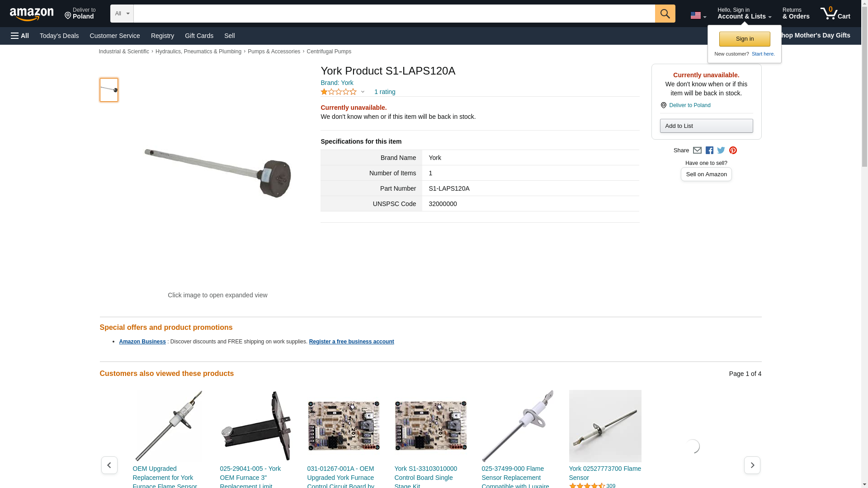The width and height of the screenshot is (868, 488).
Task: Expand the Add to List dropdown
Action: pyautogui.click(x=706, y=126)
